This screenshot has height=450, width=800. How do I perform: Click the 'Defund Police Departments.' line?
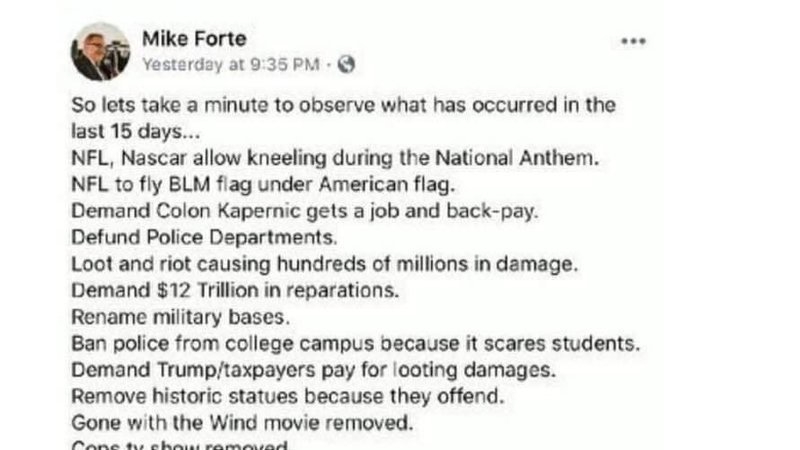204,238
